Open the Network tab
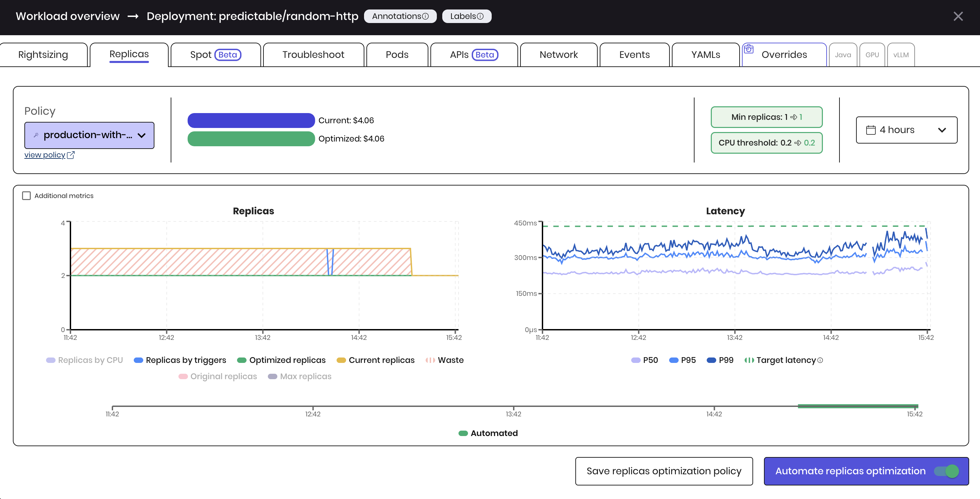The image size is (980, 499). (558, 55)
